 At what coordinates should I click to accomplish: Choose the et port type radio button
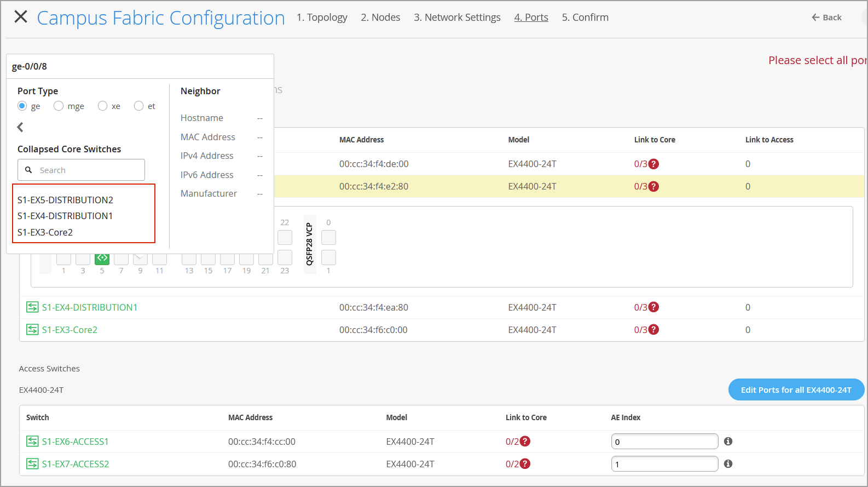(x=139, y=106)
